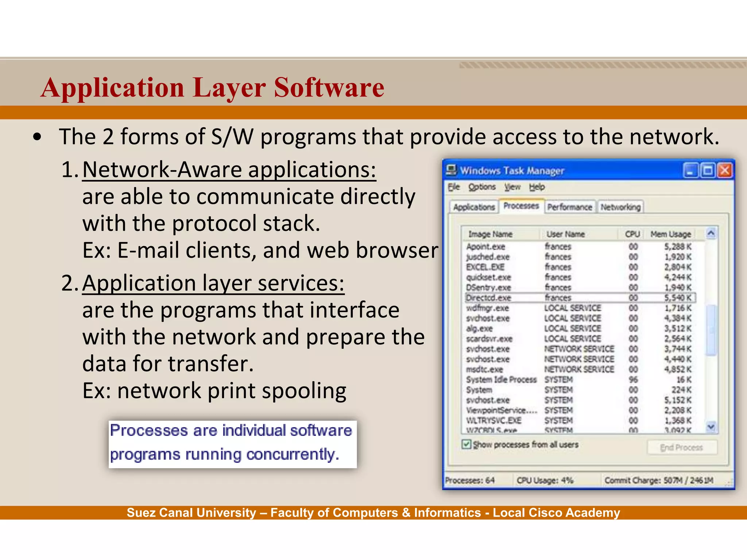Click the scroll up arrow in process list

pyautogui.click(x=711, y=233)
